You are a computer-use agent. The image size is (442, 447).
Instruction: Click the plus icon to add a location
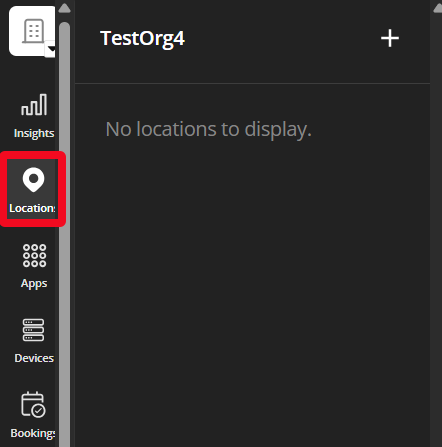pyautogui.click(x=390, y=38)
